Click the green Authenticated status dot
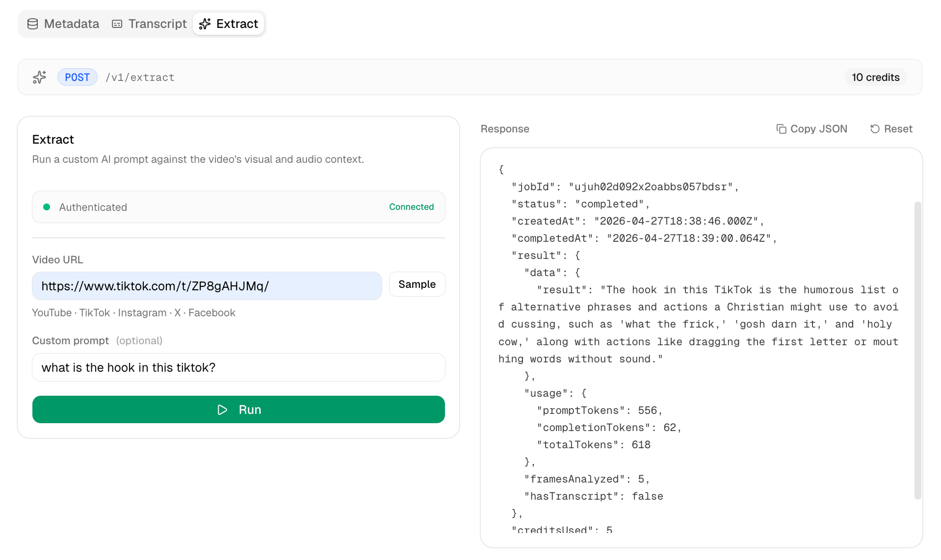941x560 pixels. coord(47,207)
